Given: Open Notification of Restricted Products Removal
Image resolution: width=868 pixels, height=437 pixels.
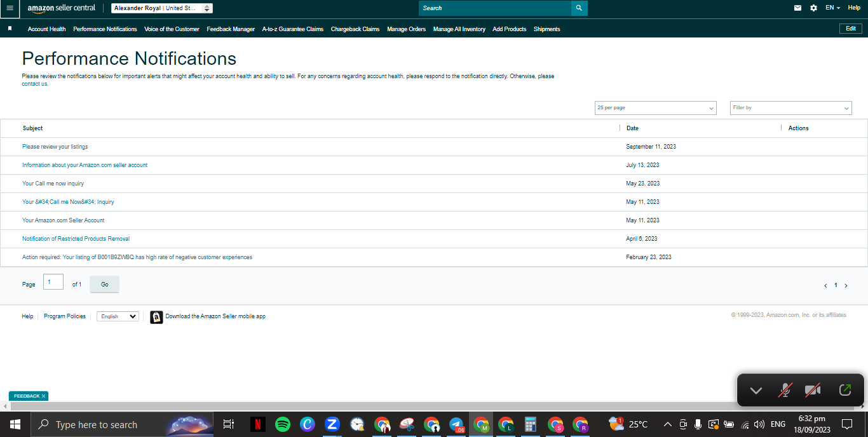Looking at the screenshot, I should pos(76,239).
